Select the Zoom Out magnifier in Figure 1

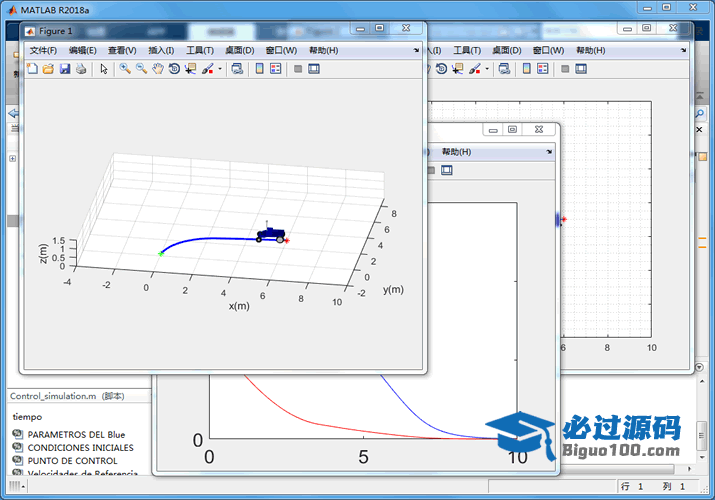pyautogui.click(x=141, y=69)
